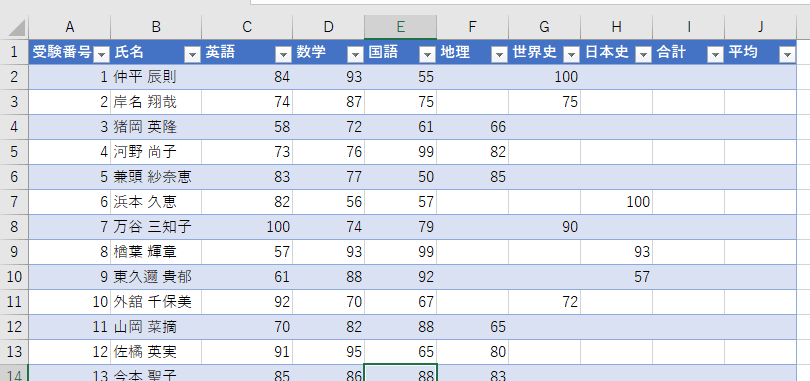Image resolution: width=810 pixels, height=381 pixels.
Task: Select column H header
Action: (x=616, y=27)
